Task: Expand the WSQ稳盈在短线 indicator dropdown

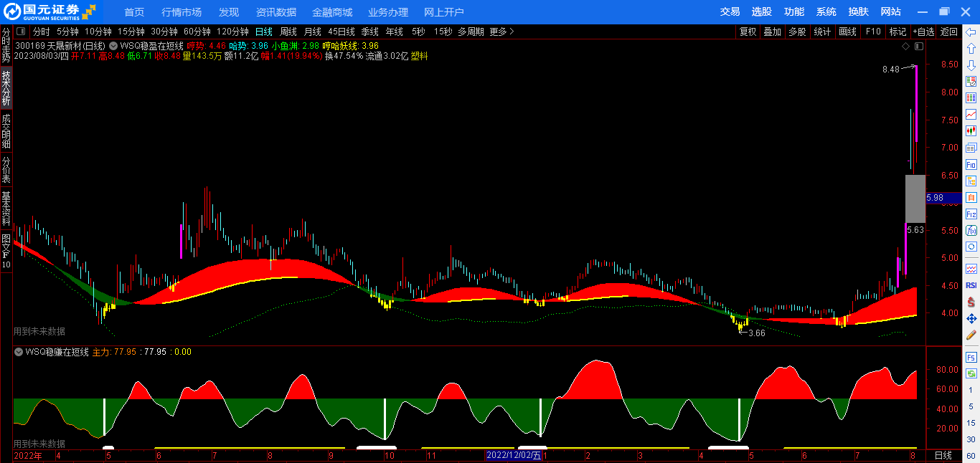Action: coord(113,46)
